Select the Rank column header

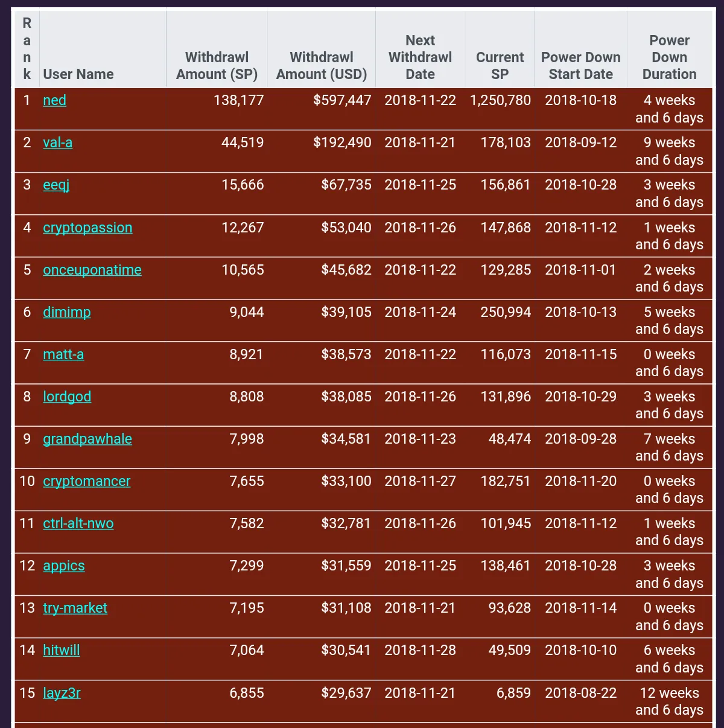[27, 48]
